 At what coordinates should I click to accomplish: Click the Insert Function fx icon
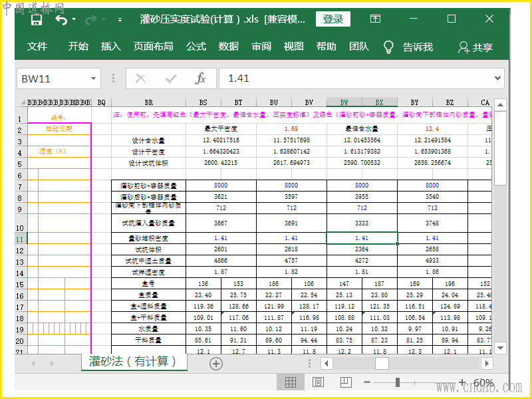(x=200, y=78)
